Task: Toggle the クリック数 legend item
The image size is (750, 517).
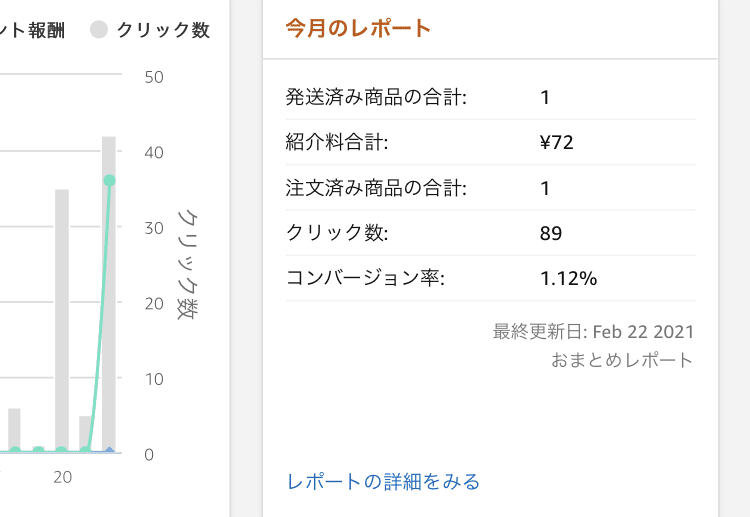Action: pos(150,30)
